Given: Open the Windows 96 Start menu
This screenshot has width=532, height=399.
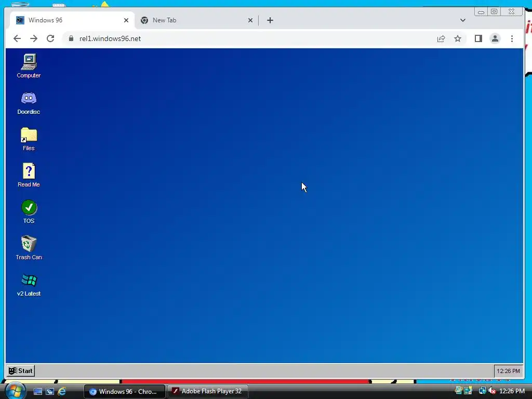Looking at the screenshot, I should tap(21, 371).
